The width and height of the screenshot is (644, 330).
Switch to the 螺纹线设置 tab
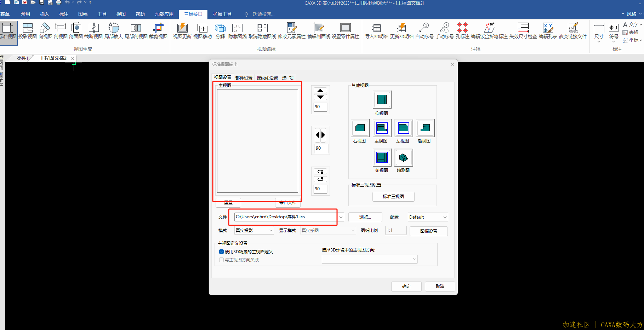coord(267,78)
